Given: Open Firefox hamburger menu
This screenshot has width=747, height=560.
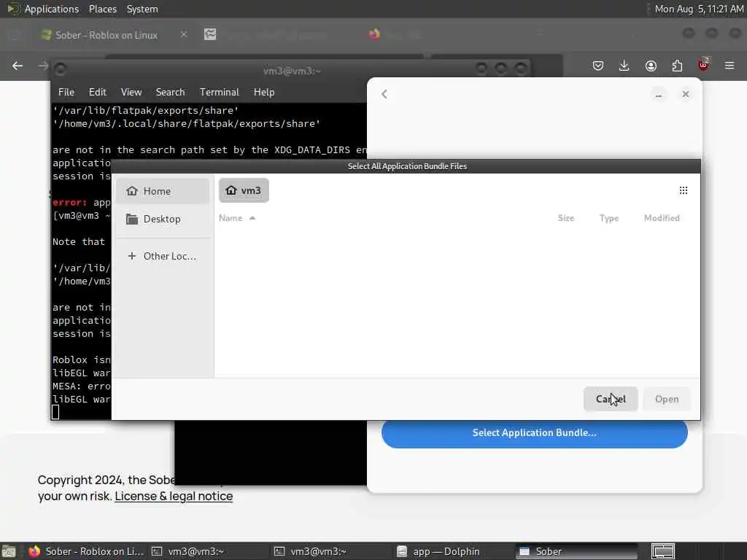Looking at the screenshot, I should pos(729,66).
